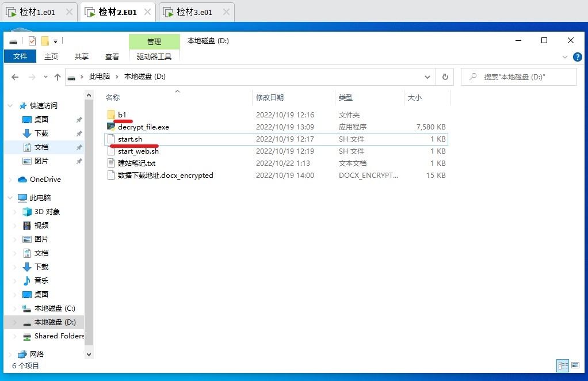Switch to large icons view button
The width and height of the screenshot is (588, 381).
click(x=574, y=365)
